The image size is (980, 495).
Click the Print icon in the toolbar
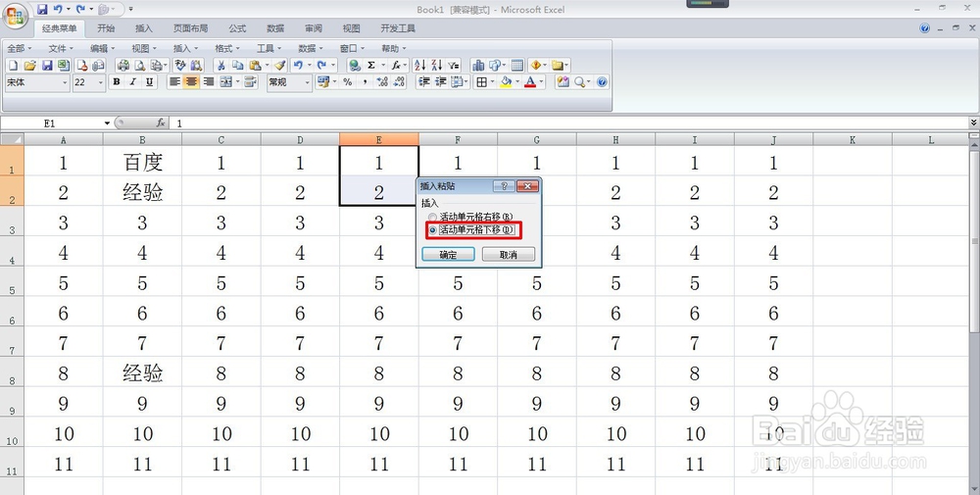[123, 65]
